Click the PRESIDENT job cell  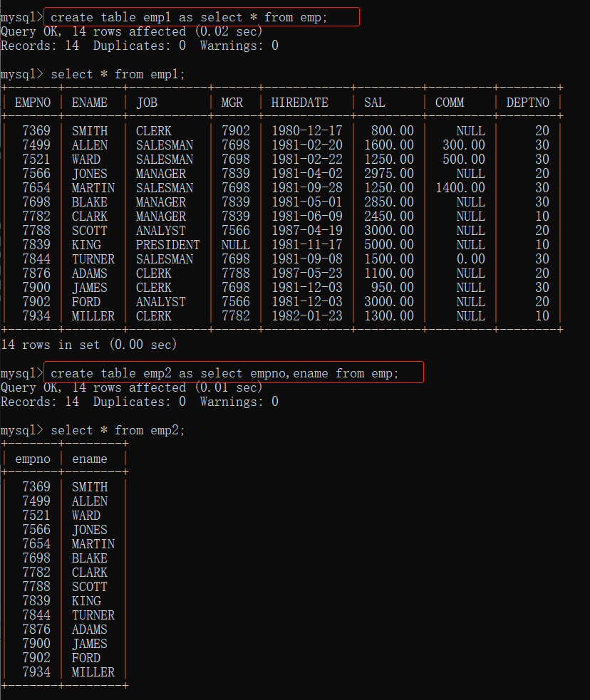pos(168,245)
